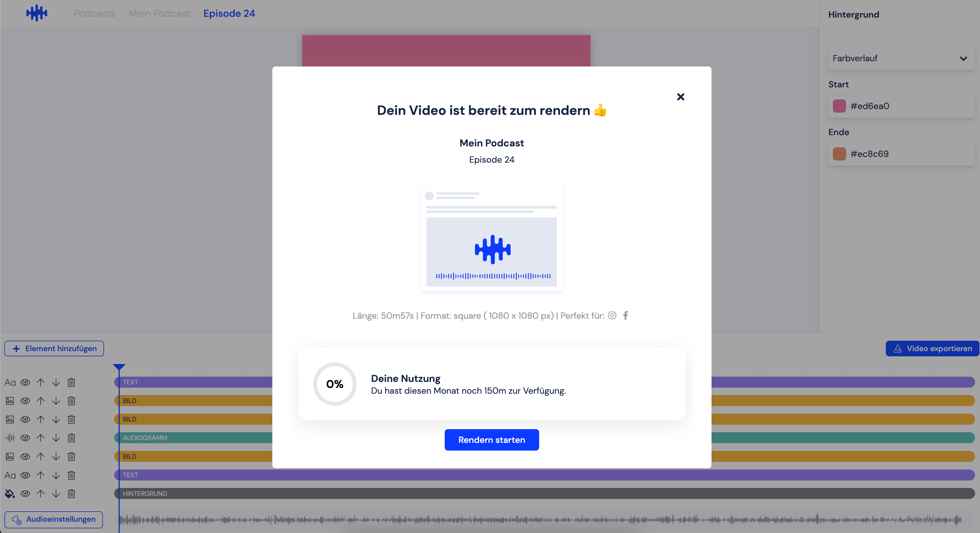Click the Facebook icon in the modal
Image resolution: width=980 pixels, height=533 pixels.
[x=626, y=315]
